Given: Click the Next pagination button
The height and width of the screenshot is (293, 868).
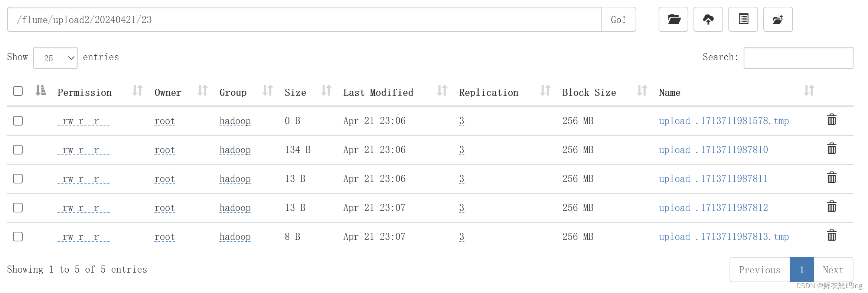Looking at the screenshot, I should [833, 270].
